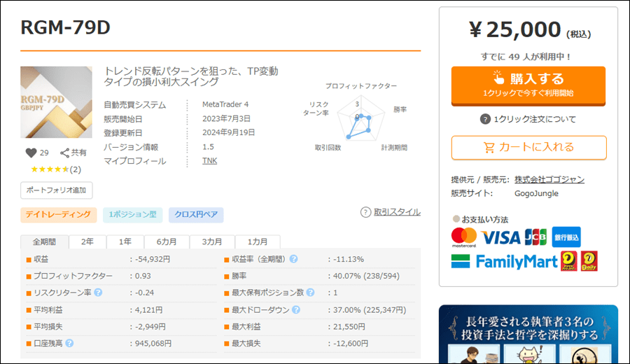Click the orange 購入する button
The height and width of the screenshot is (364, 630).
(x=528, y=86)
